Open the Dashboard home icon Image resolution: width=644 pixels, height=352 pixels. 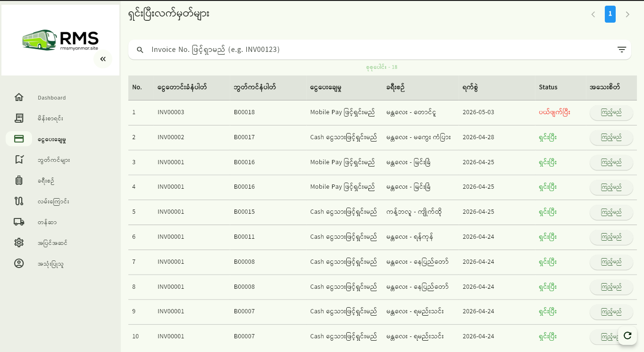point(19,97)
